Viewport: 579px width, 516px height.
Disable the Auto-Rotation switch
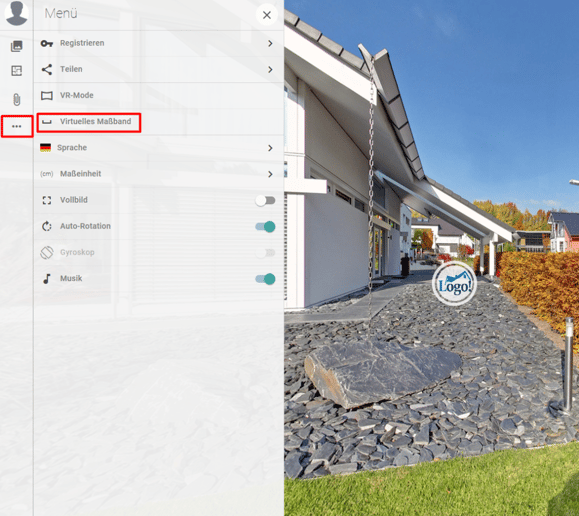(x=265, y=226)
